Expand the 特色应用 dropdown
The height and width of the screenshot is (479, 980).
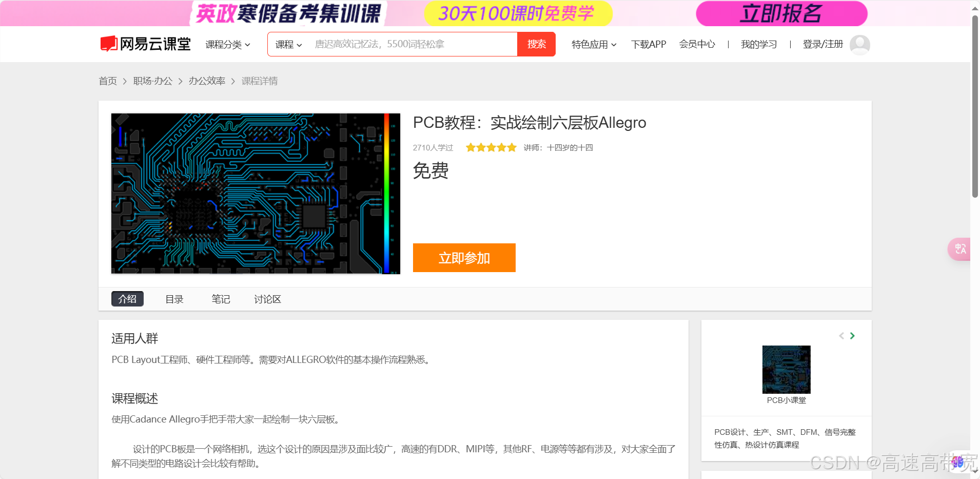(x=594, y=45)
